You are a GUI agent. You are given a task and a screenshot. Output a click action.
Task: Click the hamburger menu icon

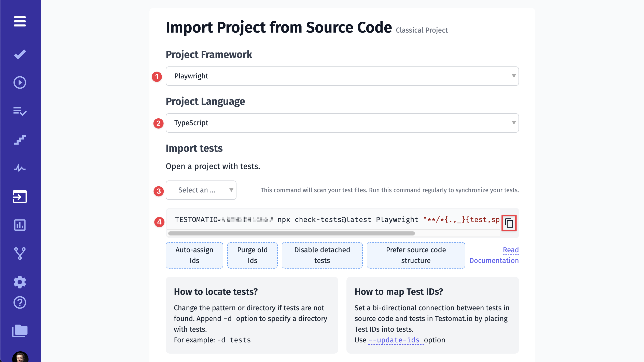click(x=19, y=20)
